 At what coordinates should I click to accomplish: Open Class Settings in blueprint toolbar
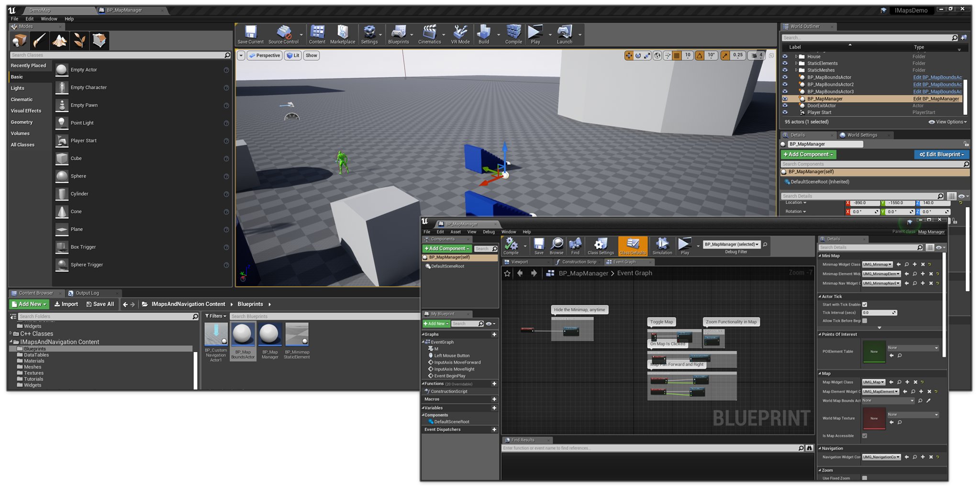pyautogui.click(x=601, y=246)
